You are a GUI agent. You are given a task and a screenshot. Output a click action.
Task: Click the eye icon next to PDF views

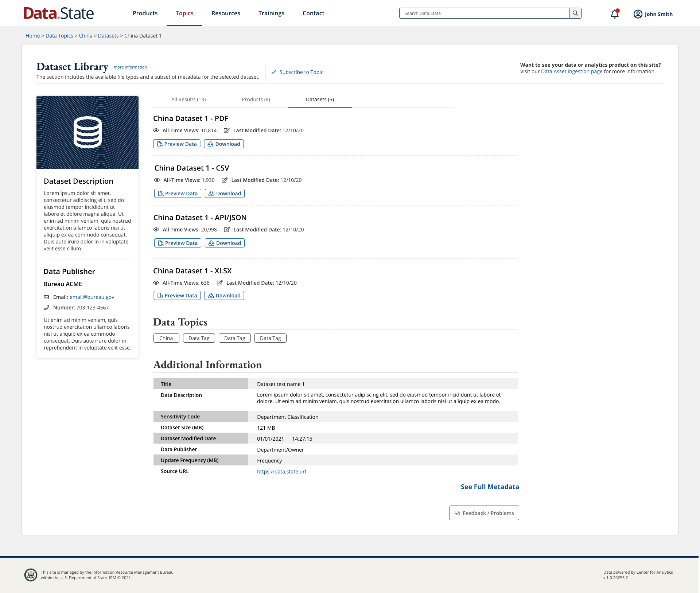pos(156,130)
